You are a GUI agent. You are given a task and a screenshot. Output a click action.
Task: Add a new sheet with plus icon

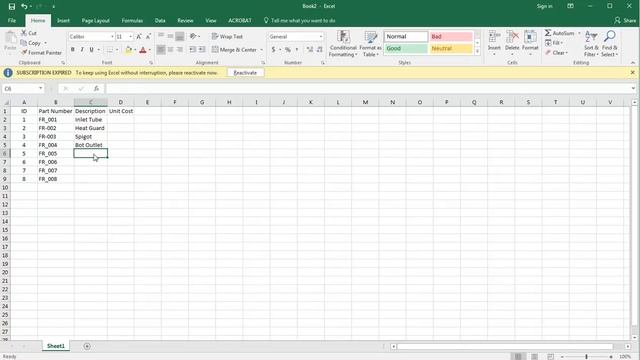[87, 346]
